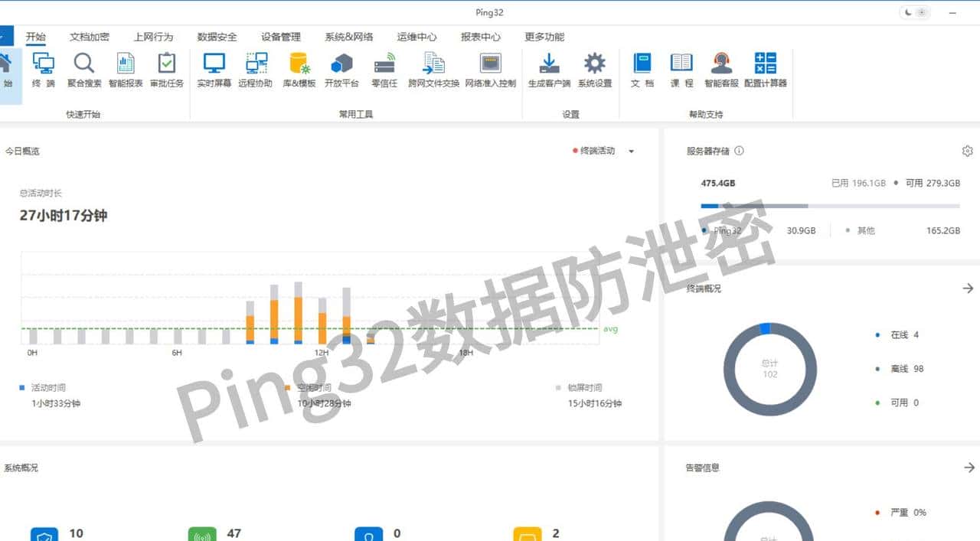Image resolution: width=980 pixels, height=541 pixels.
Task: Click the 审批任务 approval tasks button
Action: click(x=167, y=71)
